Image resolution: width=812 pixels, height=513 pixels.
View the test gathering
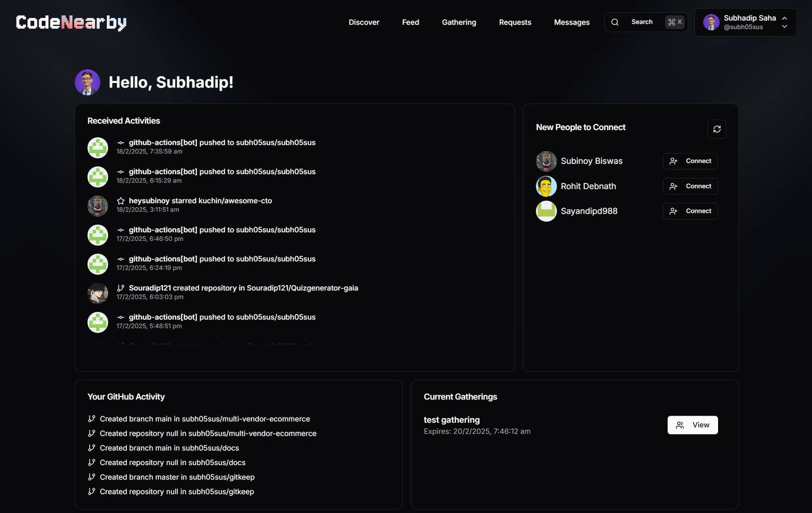pos(692,425)
